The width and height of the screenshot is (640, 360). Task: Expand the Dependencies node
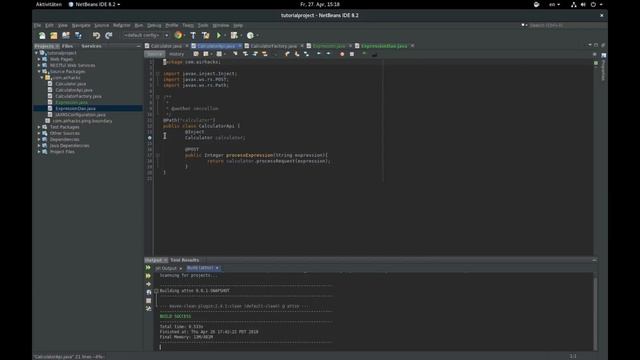39,139
